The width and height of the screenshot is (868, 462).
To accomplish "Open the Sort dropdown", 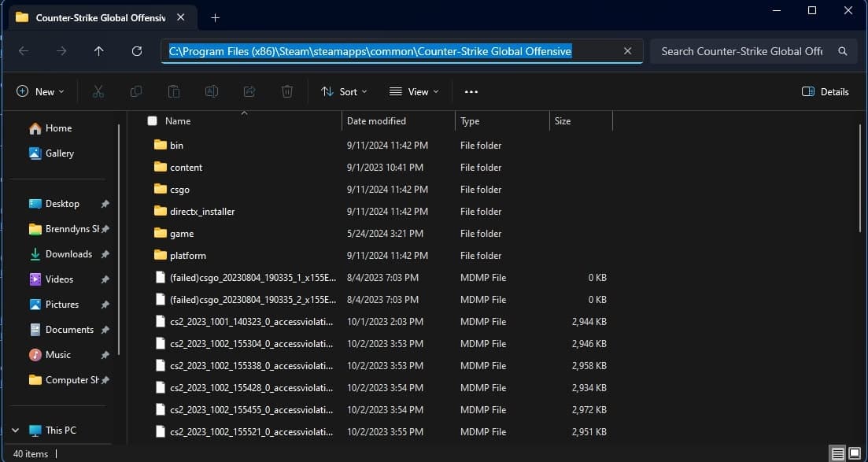I will [x=344, y=91].
